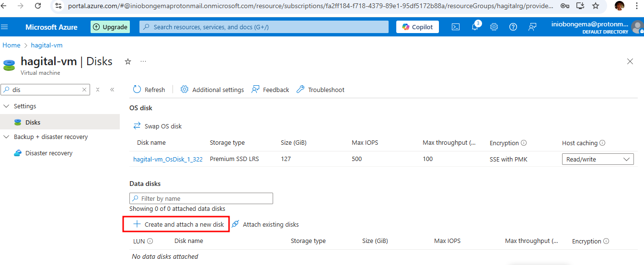Click the Microsoft Azure logo text
Viewport: 644px width, 265px height.
click(51, 27)
